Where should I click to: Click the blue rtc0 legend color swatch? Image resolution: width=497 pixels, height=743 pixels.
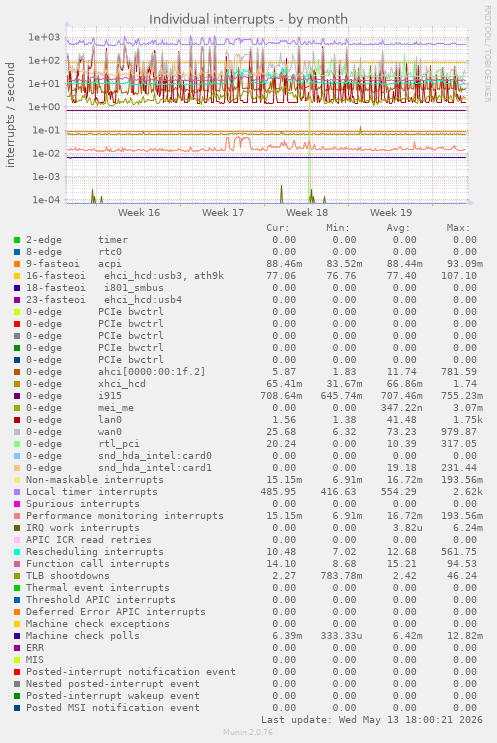(17, 252)
